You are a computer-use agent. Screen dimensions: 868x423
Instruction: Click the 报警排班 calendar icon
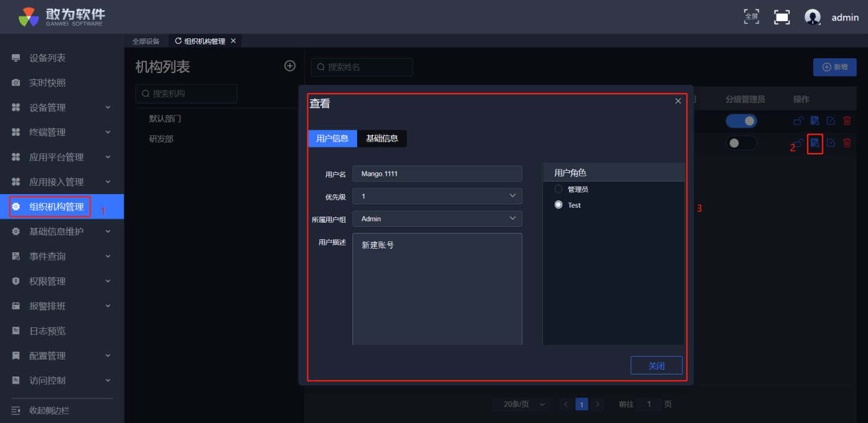pos(16,305)
